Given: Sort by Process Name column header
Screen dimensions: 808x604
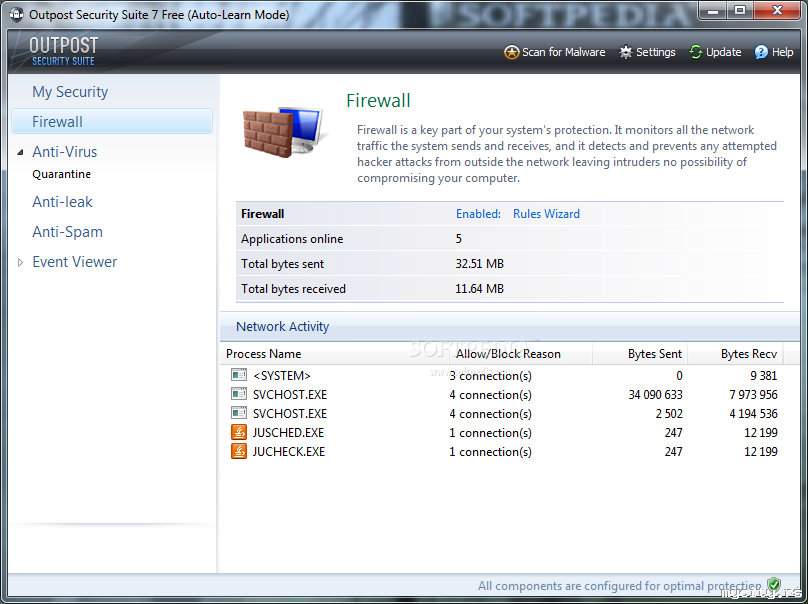Looking at the screenshot, I should (337, 354).
